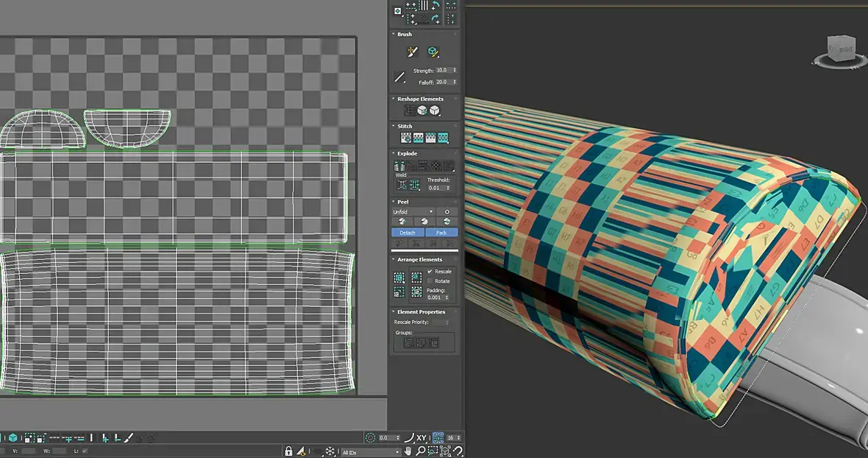Select the Relax brush icon
Image resolution: width=868 pixels, height=458 pixels.
[x=433, y=52]
